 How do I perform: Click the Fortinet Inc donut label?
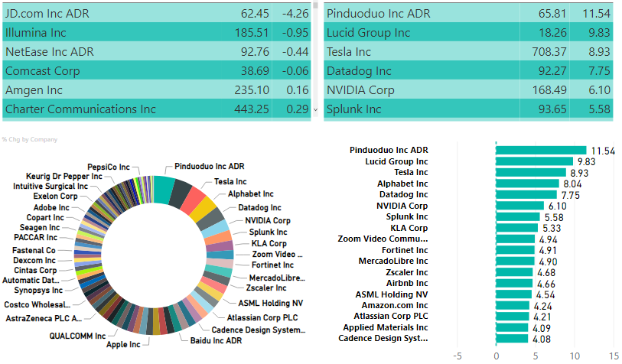click(x=272, y=265)
